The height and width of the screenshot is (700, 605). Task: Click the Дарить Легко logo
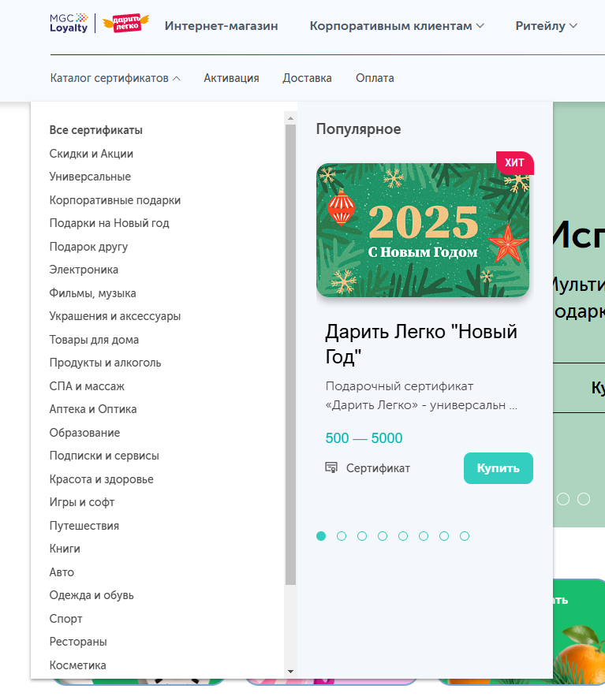tap(125, 23)
